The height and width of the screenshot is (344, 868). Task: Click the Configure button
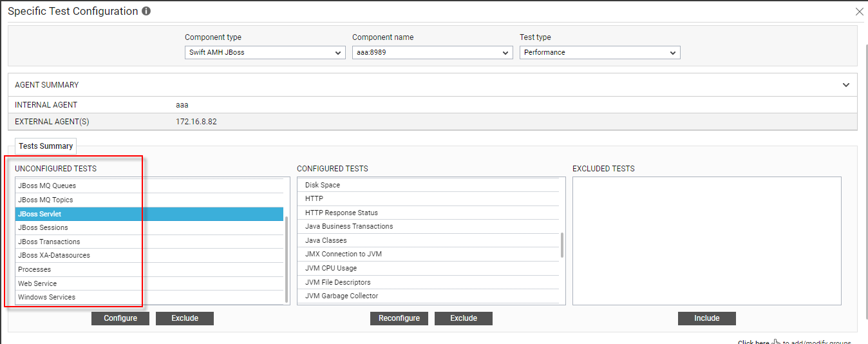click(120, 318)
